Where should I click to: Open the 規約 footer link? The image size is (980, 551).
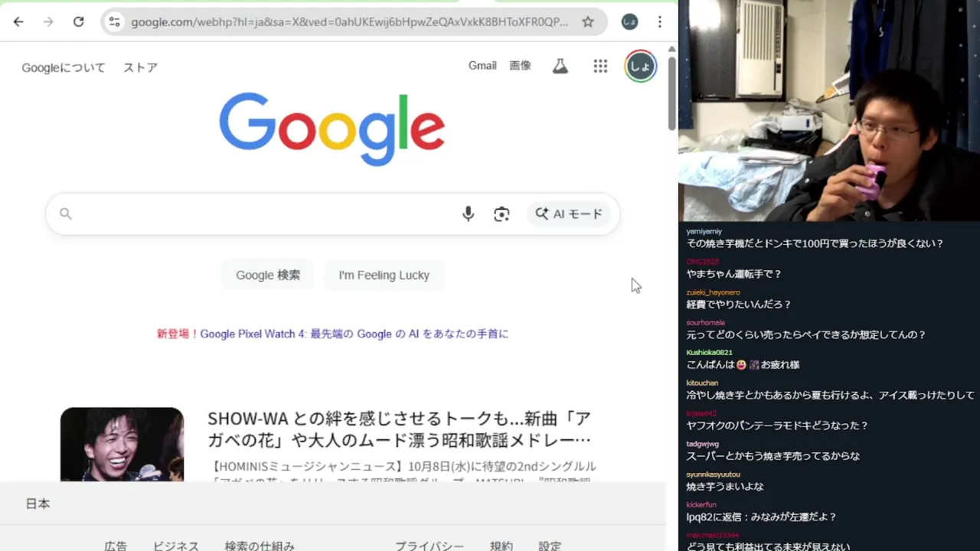pyautogui.click(x=501, y=546)
